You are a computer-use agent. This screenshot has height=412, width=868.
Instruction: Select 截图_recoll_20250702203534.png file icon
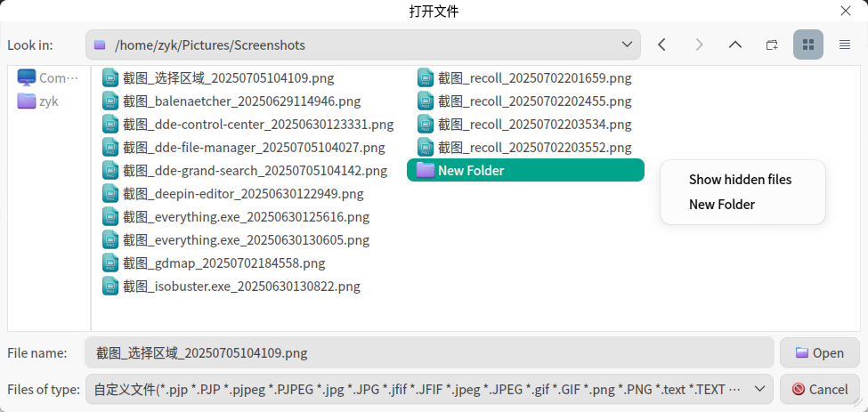pos(426,125)
